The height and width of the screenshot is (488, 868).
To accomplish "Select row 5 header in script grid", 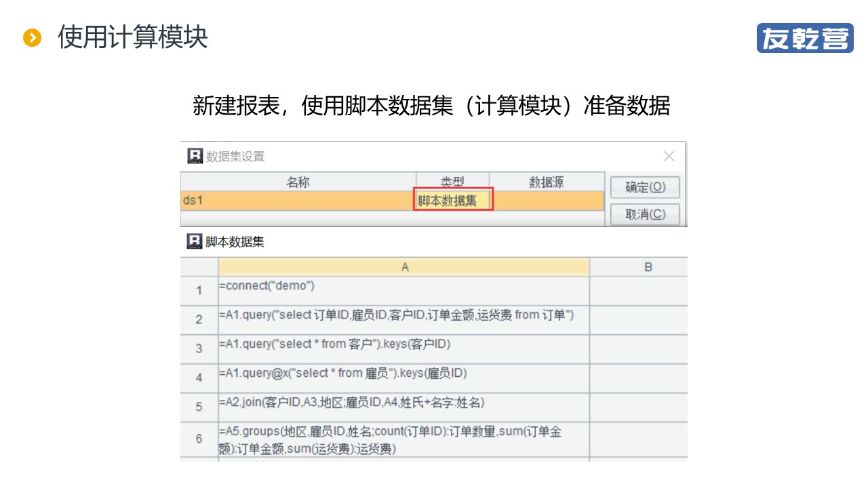I will (199, 407).
